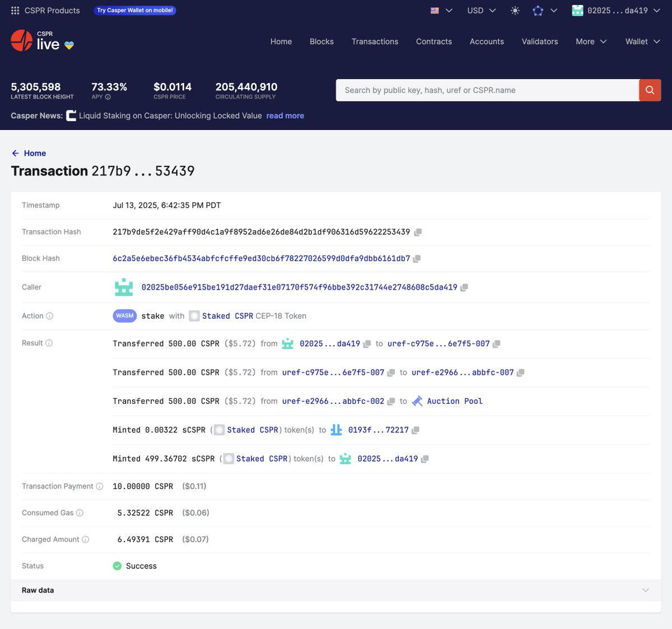This screenshot has width=672, height=629.
Task: Click the Auction Pool gavel icon
Action: [x=417, y=401]
